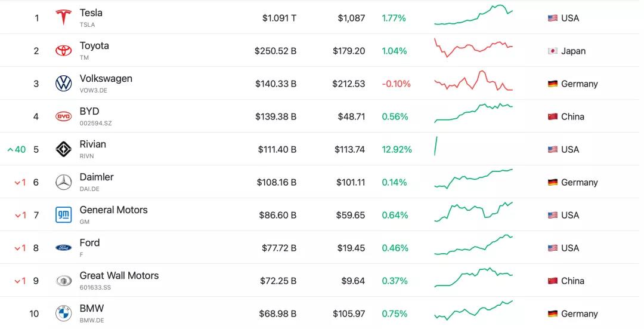Click Tesla's 30-day price sparkline chart

coord(473,16)
